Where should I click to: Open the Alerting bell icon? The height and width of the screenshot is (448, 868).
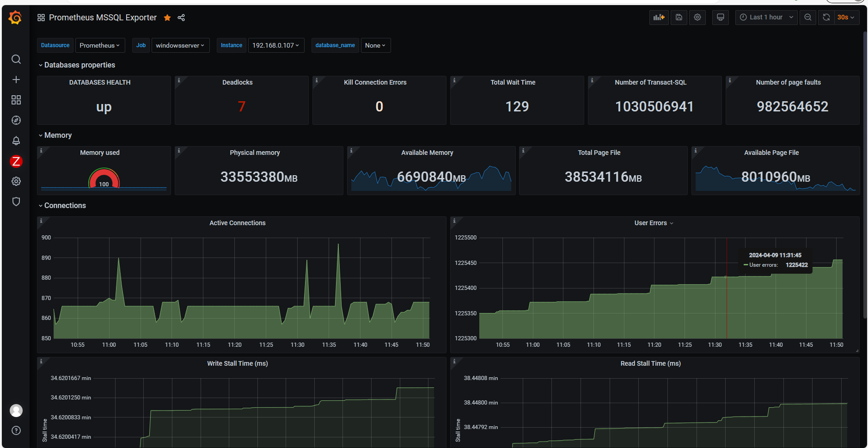(16, 141)
